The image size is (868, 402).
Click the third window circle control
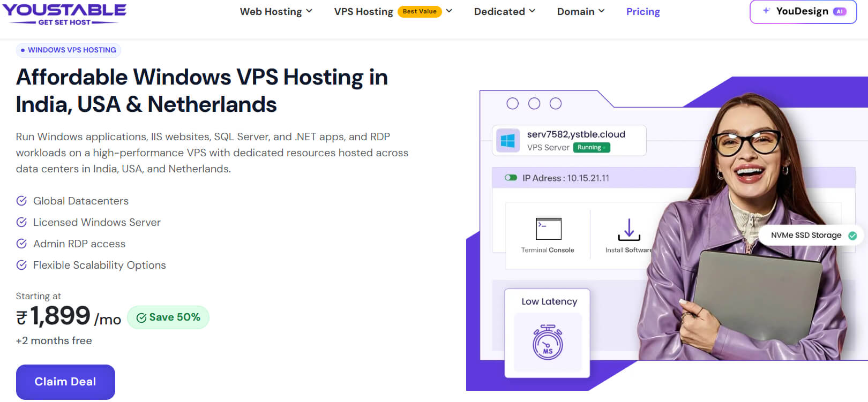pos(556,103)
